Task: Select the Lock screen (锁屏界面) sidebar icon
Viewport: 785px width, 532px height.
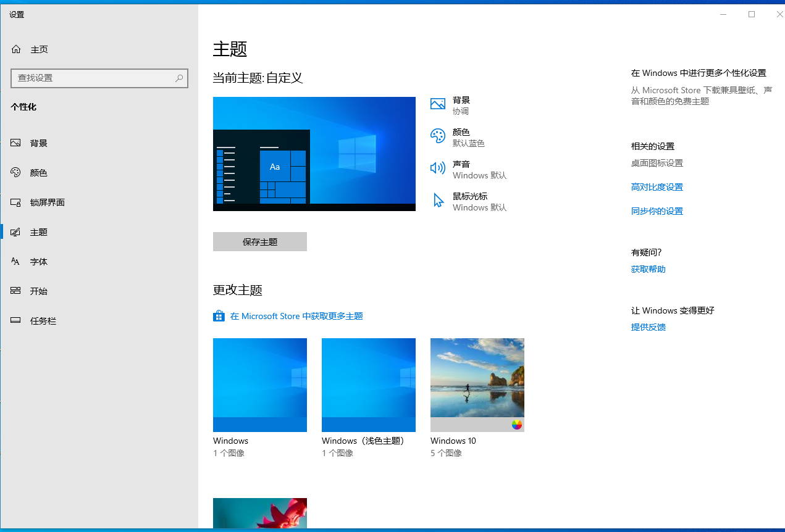Action: (16, 202)
